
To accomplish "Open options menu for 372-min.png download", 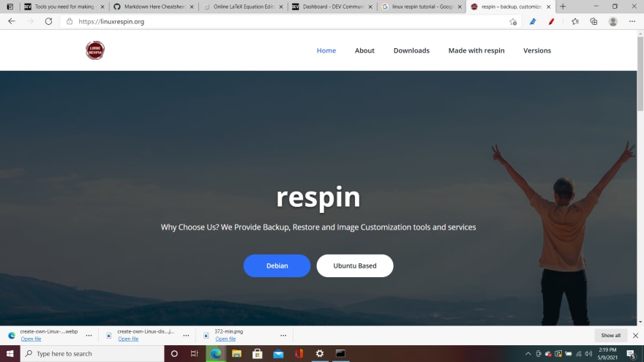I will (x=283, y=336).
